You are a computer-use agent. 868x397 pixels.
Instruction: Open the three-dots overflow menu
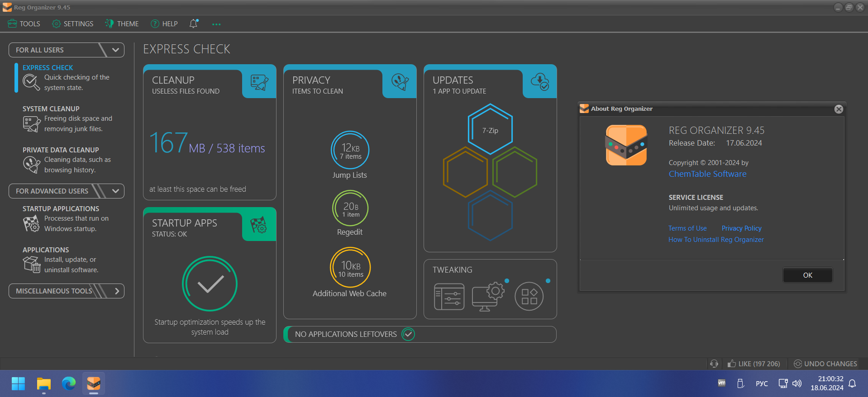click(x=216, y=24)
